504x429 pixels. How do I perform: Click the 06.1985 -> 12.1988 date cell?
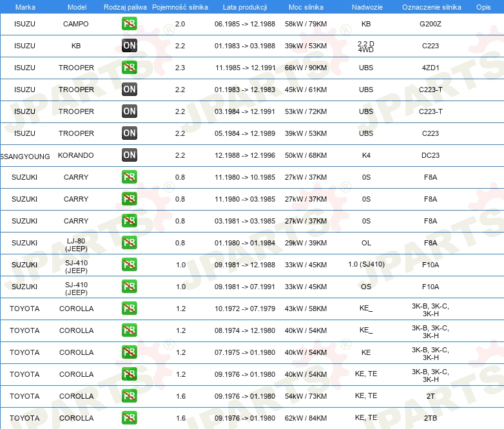245,24
